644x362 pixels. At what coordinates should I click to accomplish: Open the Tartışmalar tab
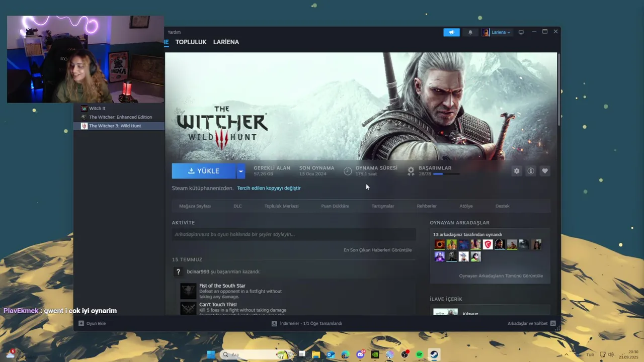point(382,206)
